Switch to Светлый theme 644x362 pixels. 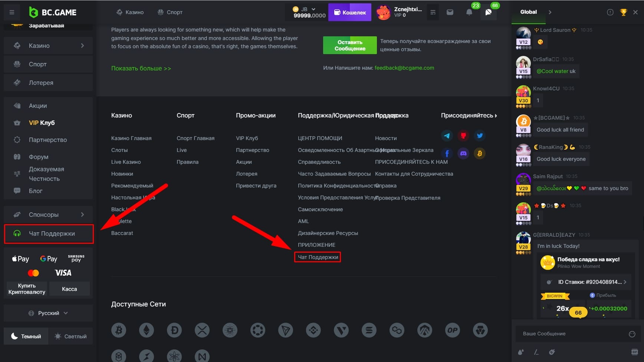(70, 336)
